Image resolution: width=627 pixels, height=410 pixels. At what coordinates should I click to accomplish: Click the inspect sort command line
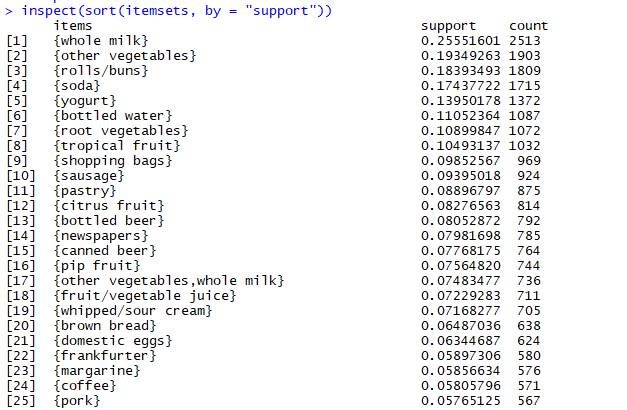[x=168, y=11]
